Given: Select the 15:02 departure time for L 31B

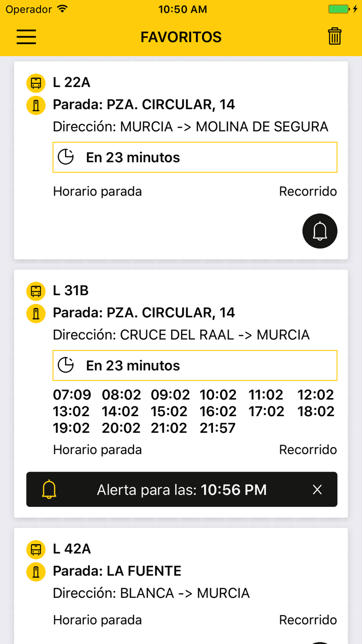Looking at the screenshot, I should [171, 411].
